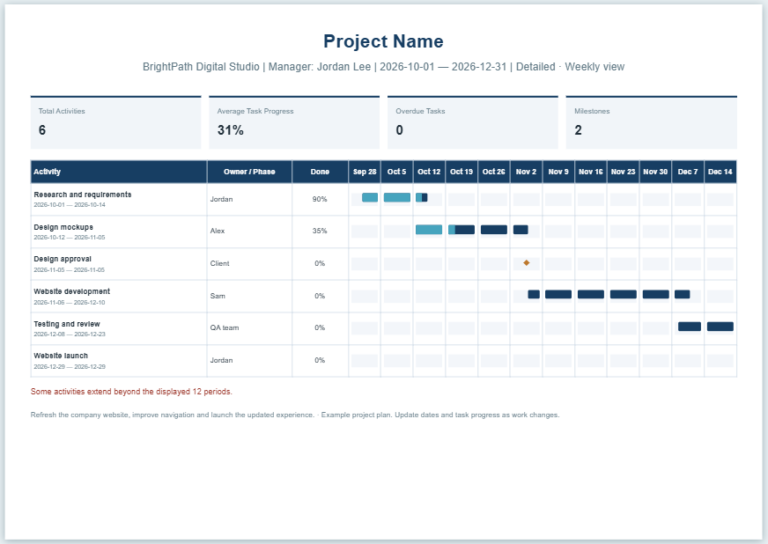Click the Owner / Phase column header
Screen dimensions: 768x544
[249, 172]
